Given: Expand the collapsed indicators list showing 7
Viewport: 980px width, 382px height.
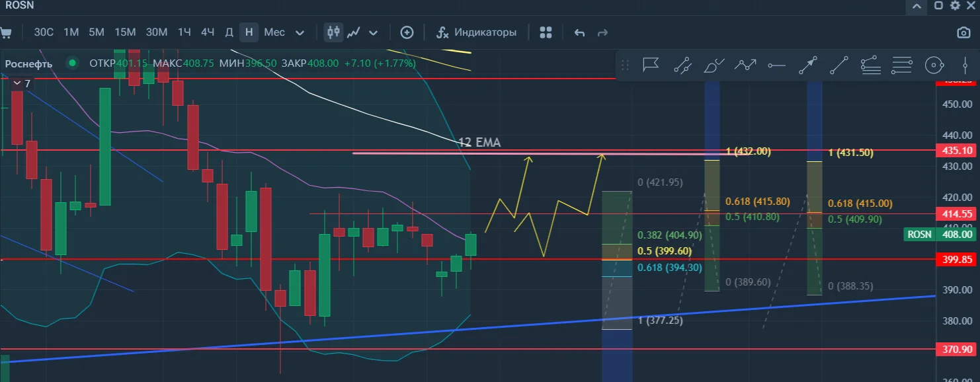Looking at the screenshot, I should (21, 83).
